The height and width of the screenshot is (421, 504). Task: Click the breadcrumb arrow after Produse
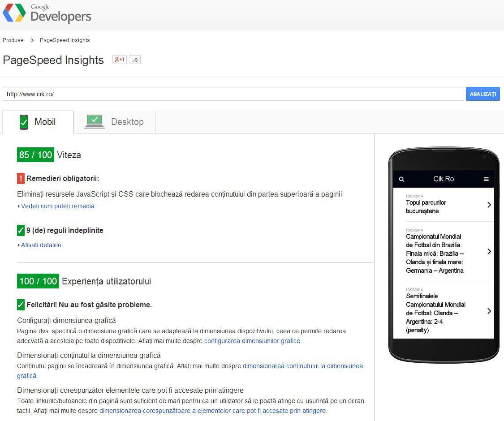[x=32, y=40]
